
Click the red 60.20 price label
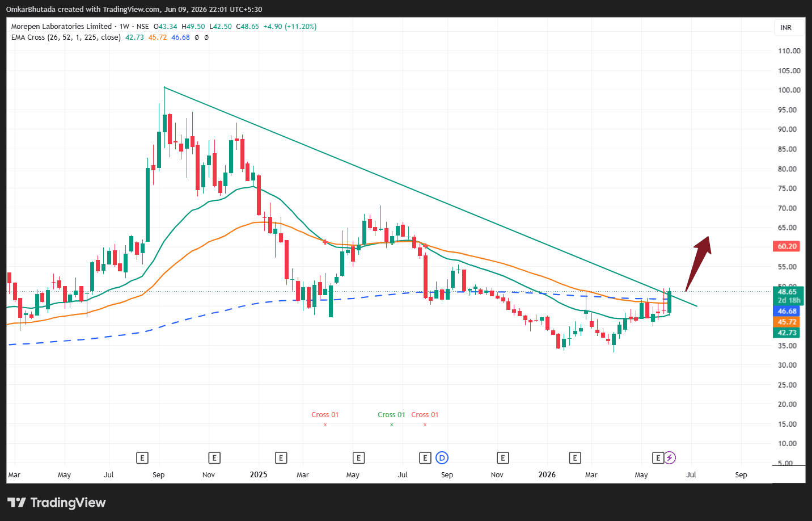(x=787, y=246)
